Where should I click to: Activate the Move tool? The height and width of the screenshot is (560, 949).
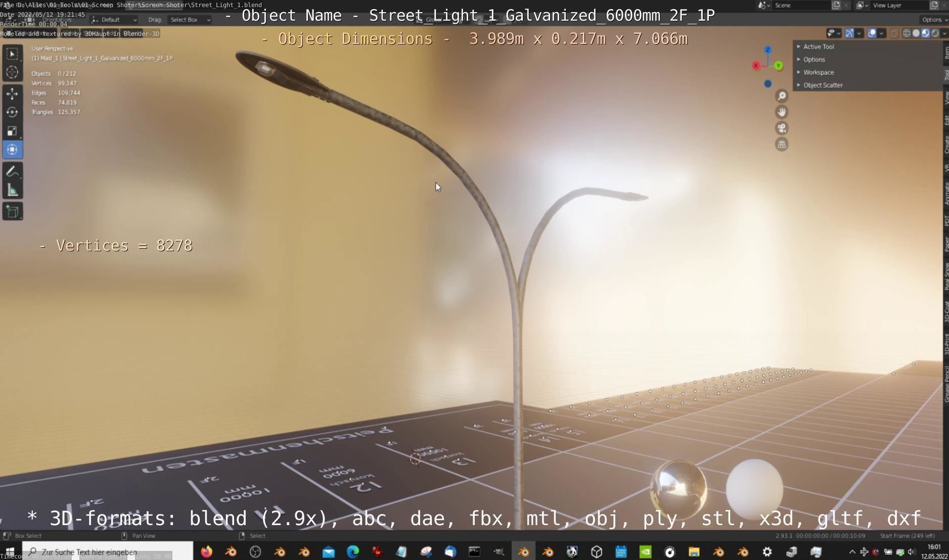(13, 94)
